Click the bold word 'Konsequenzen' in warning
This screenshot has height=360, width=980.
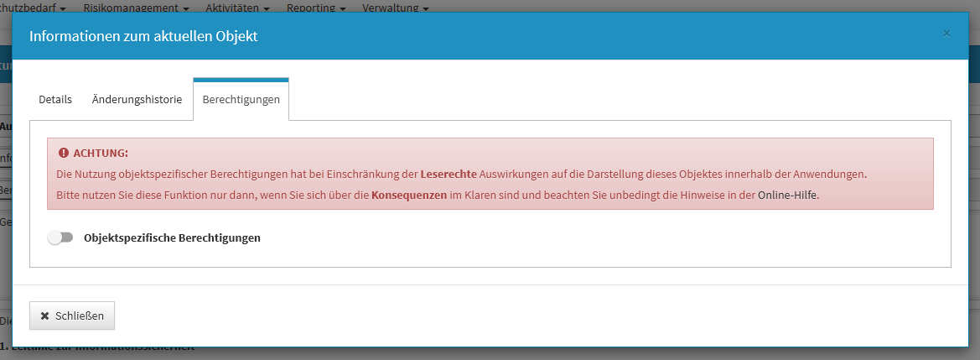coord(409,195)
